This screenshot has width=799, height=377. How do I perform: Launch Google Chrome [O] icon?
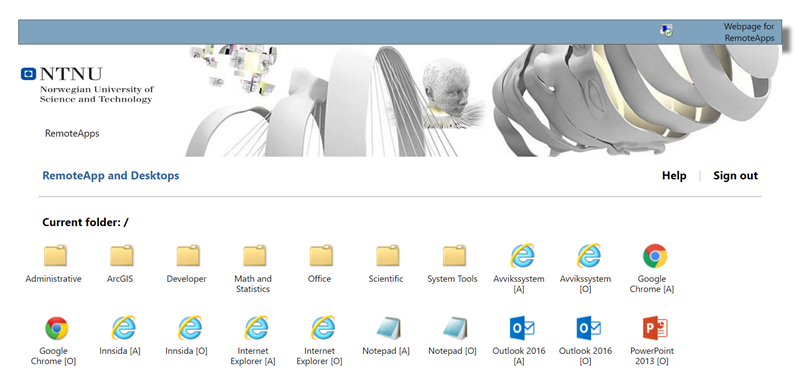[56, 328]
